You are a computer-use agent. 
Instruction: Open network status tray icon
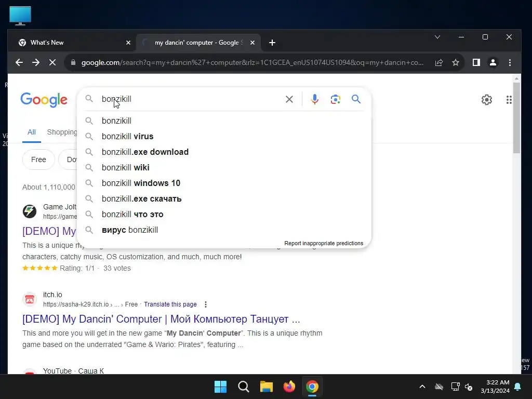tap(455, 387)
